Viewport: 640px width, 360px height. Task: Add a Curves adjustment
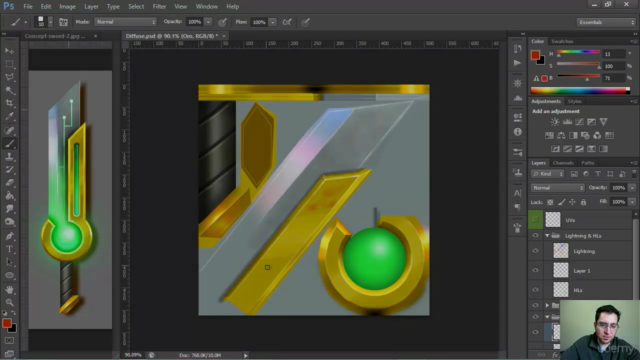tap(579, 122)
